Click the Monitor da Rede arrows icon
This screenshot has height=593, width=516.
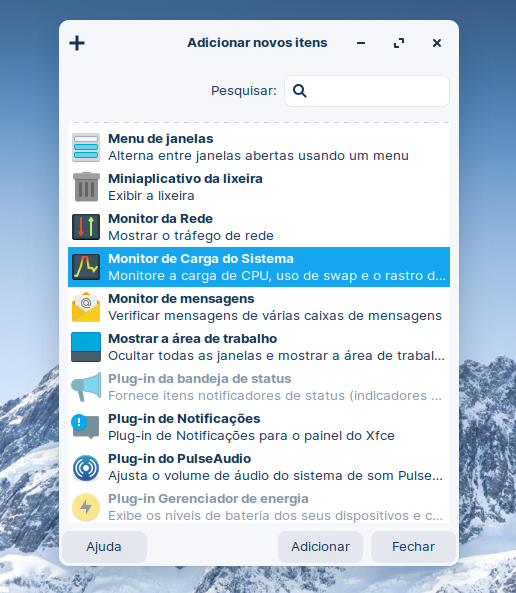[x=86, y=227]
